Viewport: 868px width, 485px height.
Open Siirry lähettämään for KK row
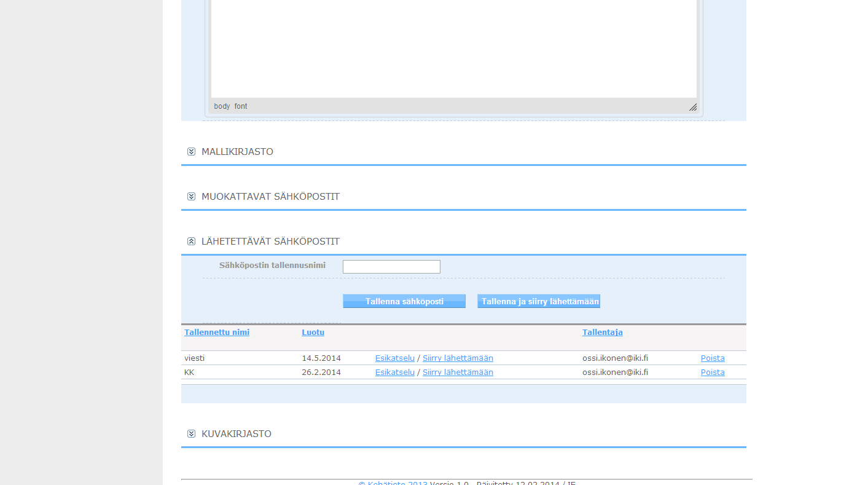click(458, 373)
